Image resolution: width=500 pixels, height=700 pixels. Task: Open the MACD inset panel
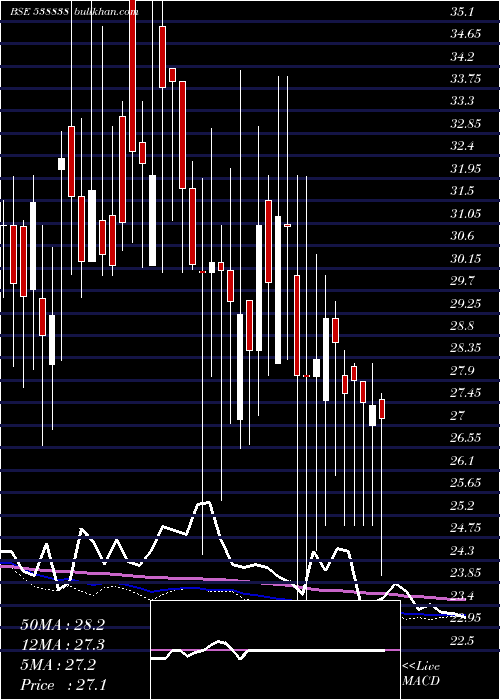(275, 650)
